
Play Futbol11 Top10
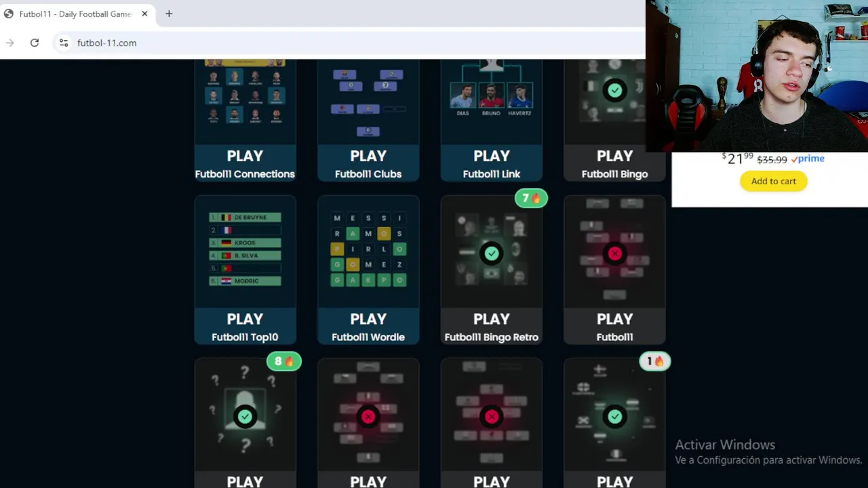click(x=245, y=326)
